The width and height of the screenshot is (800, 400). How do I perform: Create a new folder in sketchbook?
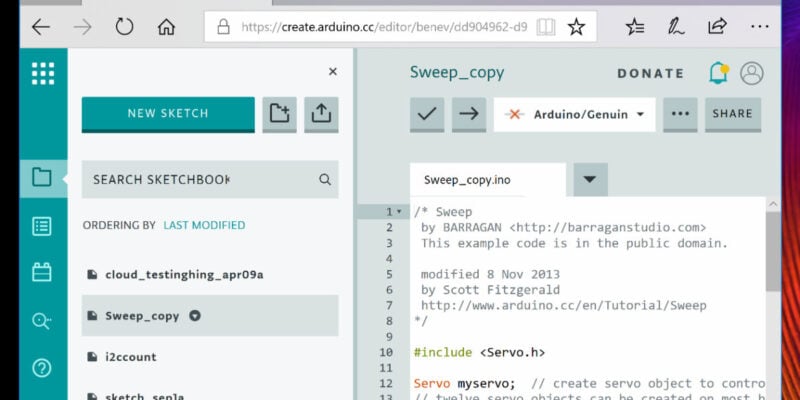point(280,114)
